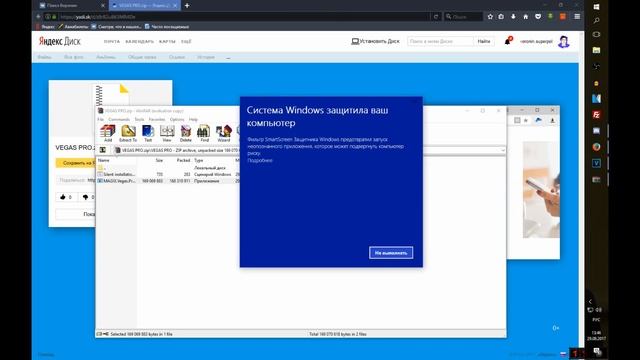Open FileZilla from taskbar
Image resolution: width=640 pixels, height=360 pixels.
coord(596,115)
